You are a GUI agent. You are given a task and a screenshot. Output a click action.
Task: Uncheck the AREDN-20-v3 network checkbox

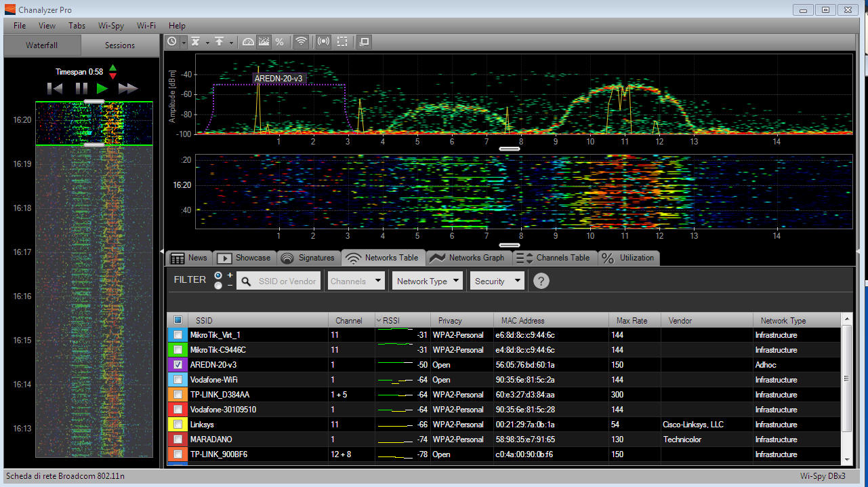tap(178, 365)
